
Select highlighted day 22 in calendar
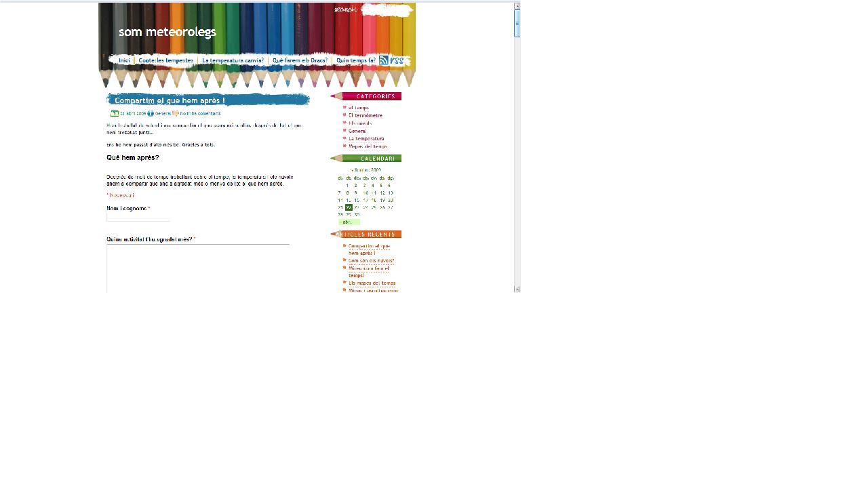(349, 207)
